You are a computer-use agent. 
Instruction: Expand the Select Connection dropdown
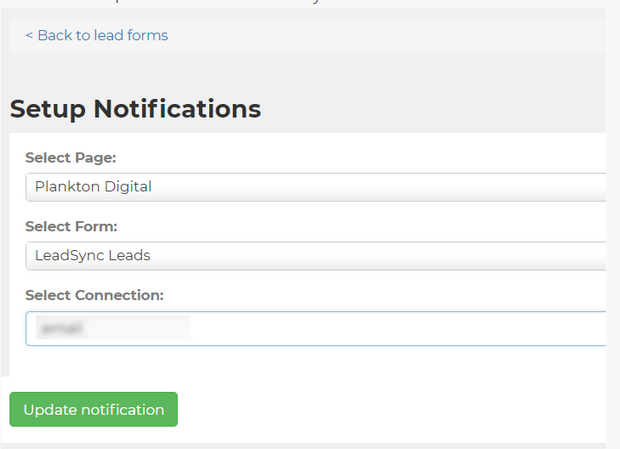point(315,327)
